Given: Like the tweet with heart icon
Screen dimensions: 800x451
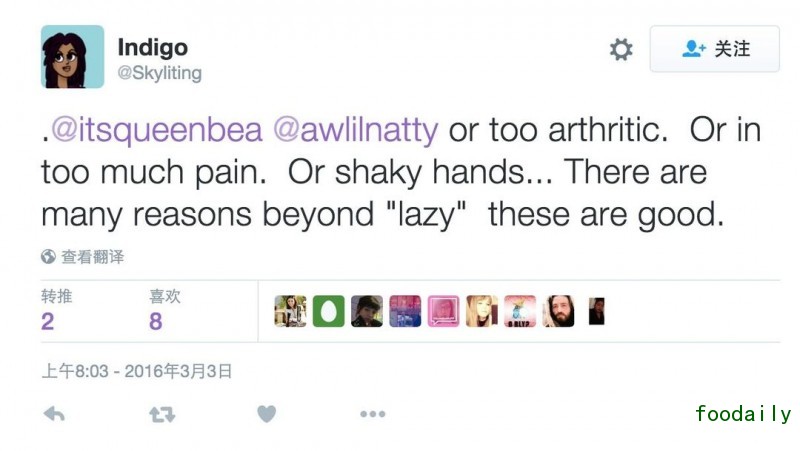Looking at the screenshot, I should click(266, 414).
